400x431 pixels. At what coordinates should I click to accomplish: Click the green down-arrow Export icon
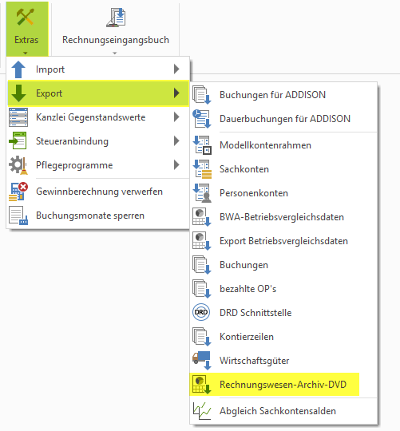pos(18,93)
